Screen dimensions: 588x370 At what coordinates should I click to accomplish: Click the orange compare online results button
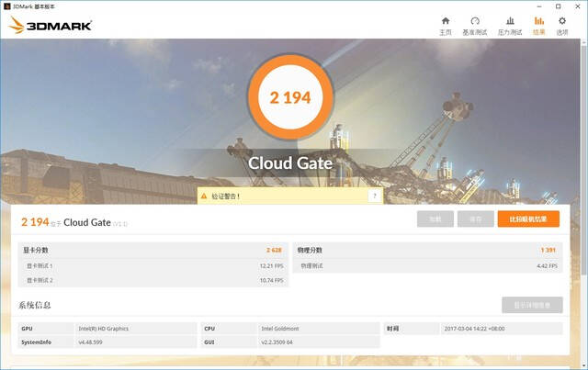528,219
